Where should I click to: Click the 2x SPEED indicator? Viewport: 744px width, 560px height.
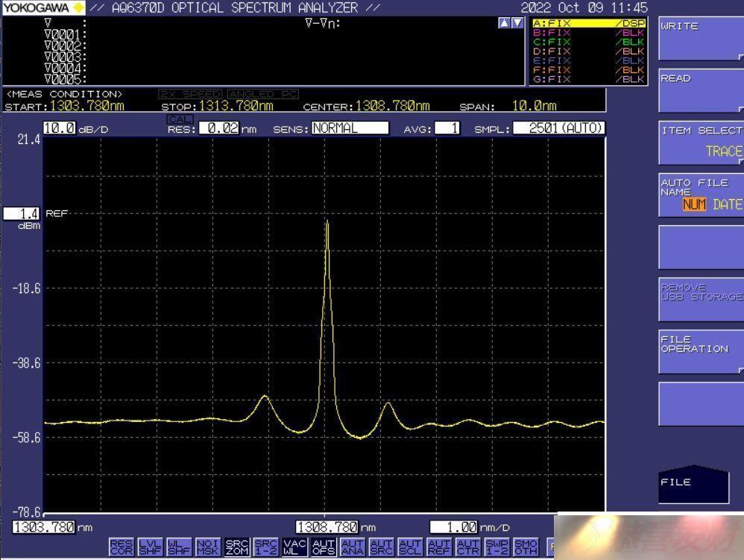click(x=191, y=94)
